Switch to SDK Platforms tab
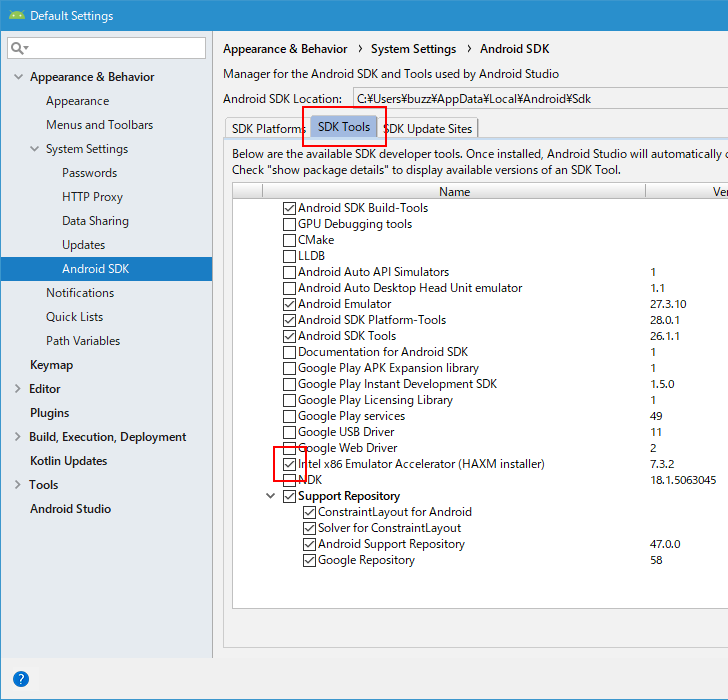728x700 pixels. [x=268, y=129]
